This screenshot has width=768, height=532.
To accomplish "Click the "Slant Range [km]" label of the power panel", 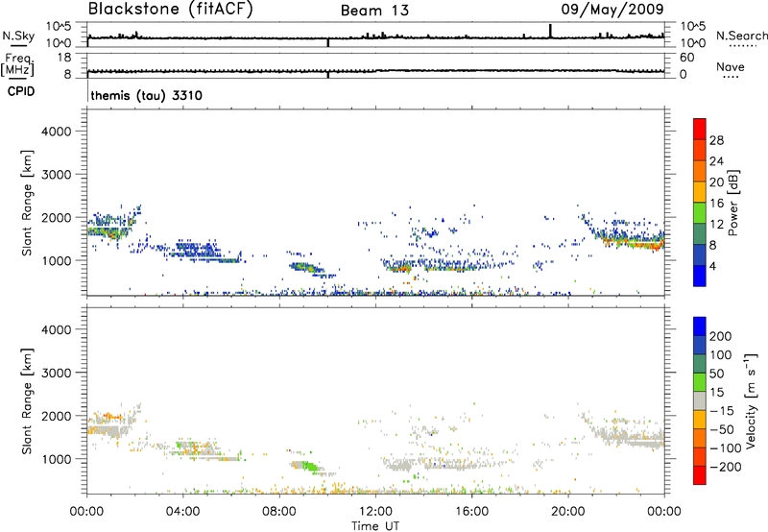I will 27,203.
